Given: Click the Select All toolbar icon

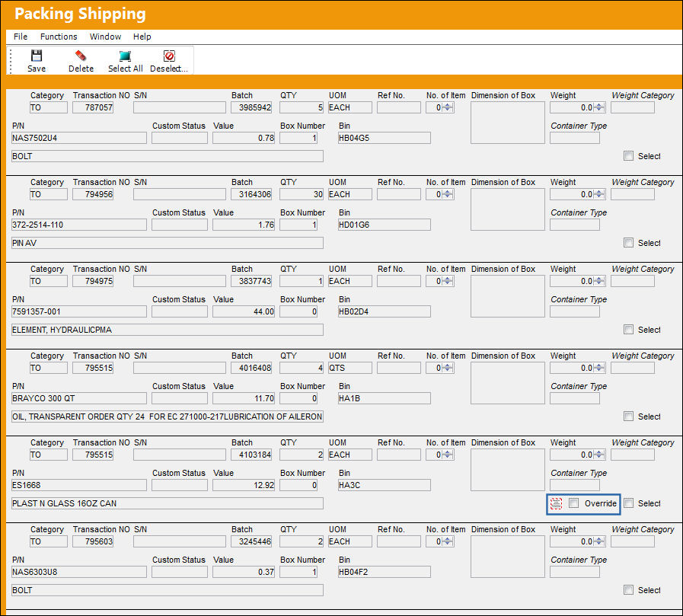Looking at the screenshot, I should point(125,56).
